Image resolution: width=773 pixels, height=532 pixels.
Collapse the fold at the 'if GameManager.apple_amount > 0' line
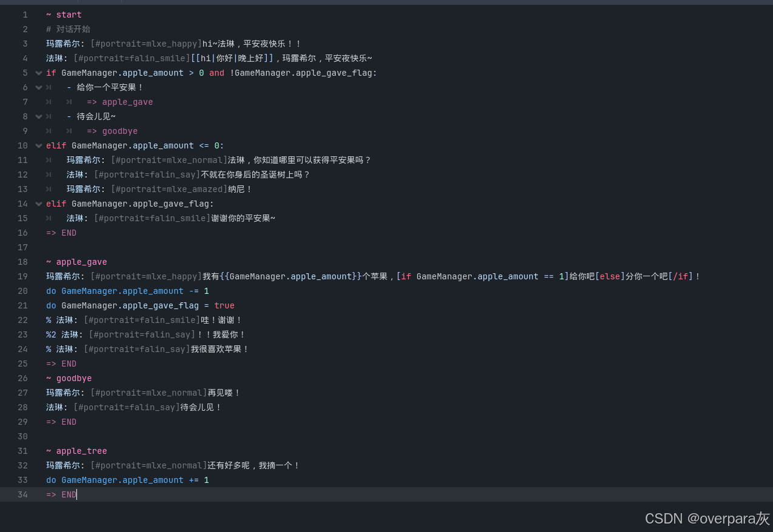click(x=39, y=73)
